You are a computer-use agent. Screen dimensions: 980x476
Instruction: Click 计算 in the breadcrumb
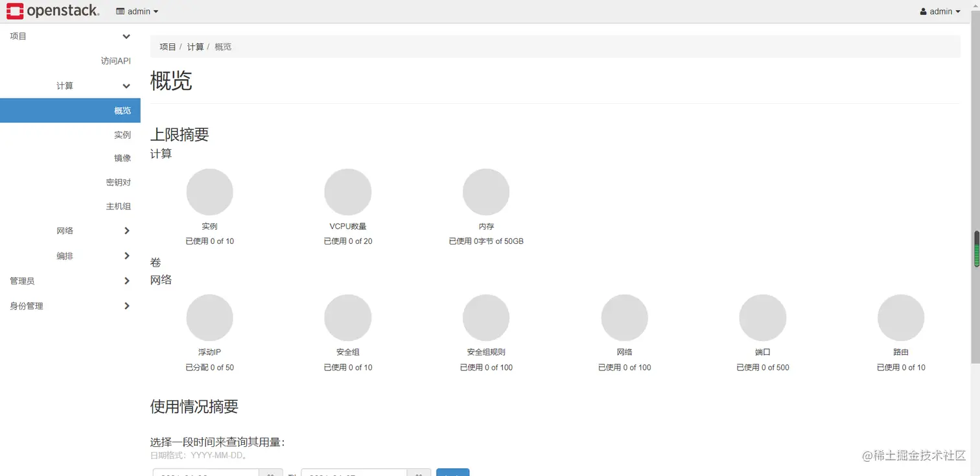coord(195,47)
